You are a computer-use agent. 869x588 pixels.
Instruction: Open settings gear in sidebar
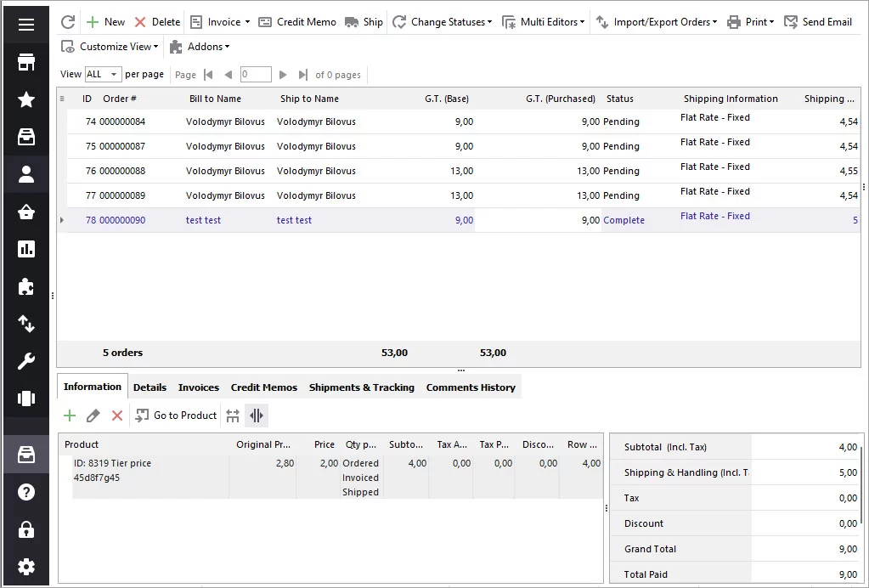coord(26,567)
